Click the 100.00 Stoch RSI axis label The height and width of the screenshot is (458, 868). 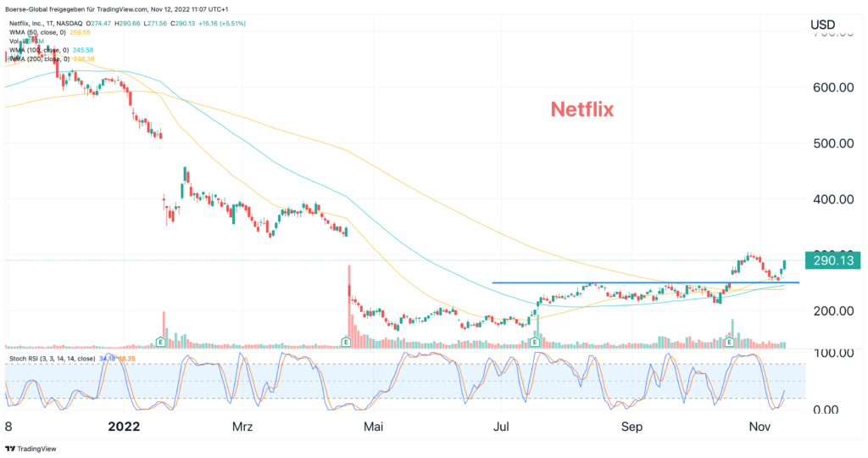click(x=833, y=353)
